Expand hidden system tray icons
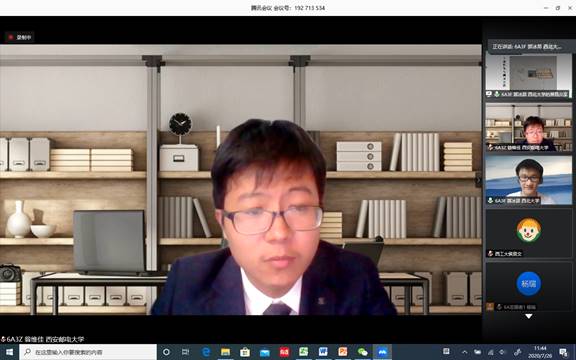576x360 pixels. tap(464, 352)
